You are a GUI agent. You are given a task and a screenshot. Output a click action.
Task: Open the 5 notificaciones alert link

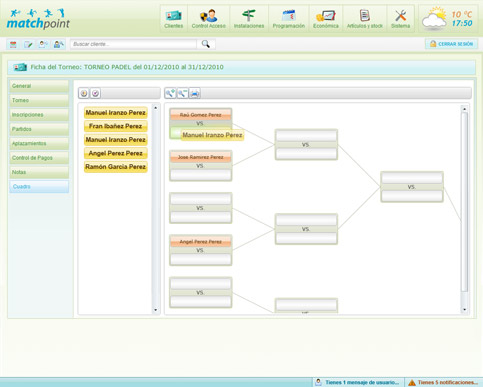443,382
